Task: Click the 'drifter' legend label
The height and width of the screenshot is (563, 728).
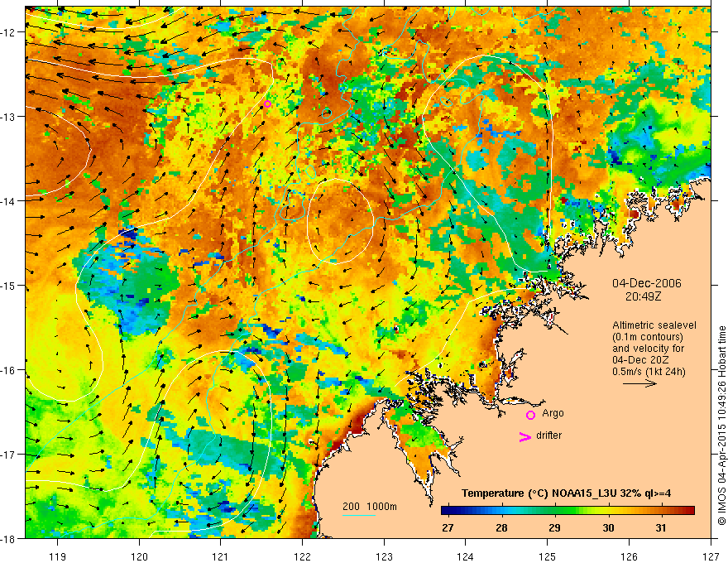Action: tap(548, 435)
